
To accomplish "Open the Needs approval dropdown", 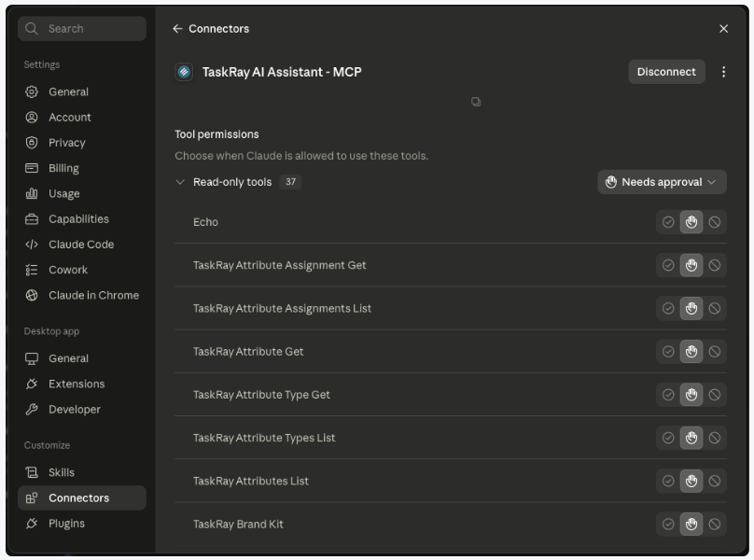I will tap(662, 182).
